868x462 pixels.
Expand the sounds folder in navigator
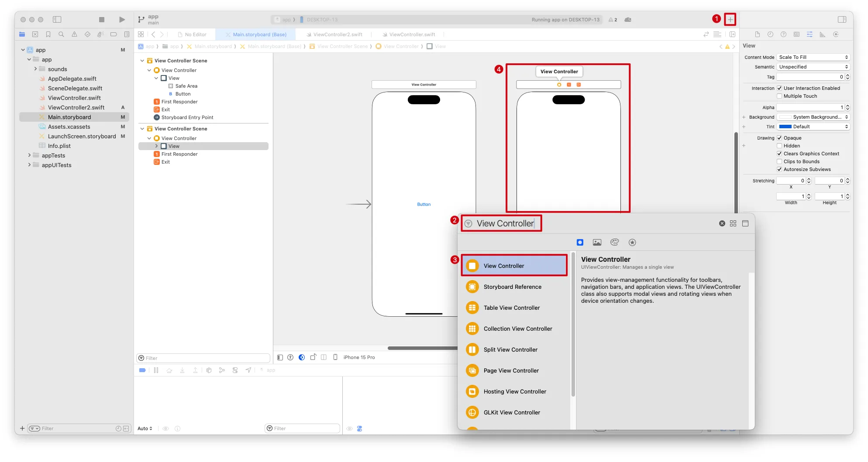point(35,69)
